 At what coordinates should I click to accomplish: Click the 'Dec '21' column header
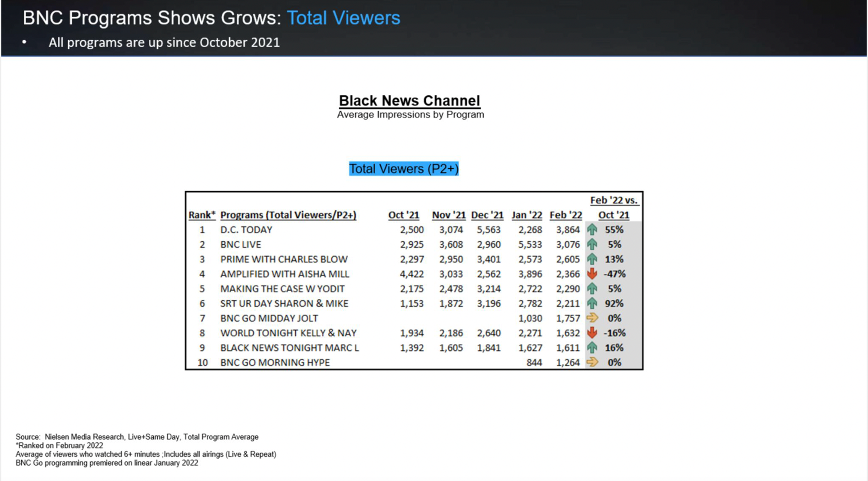coord(487,215)
